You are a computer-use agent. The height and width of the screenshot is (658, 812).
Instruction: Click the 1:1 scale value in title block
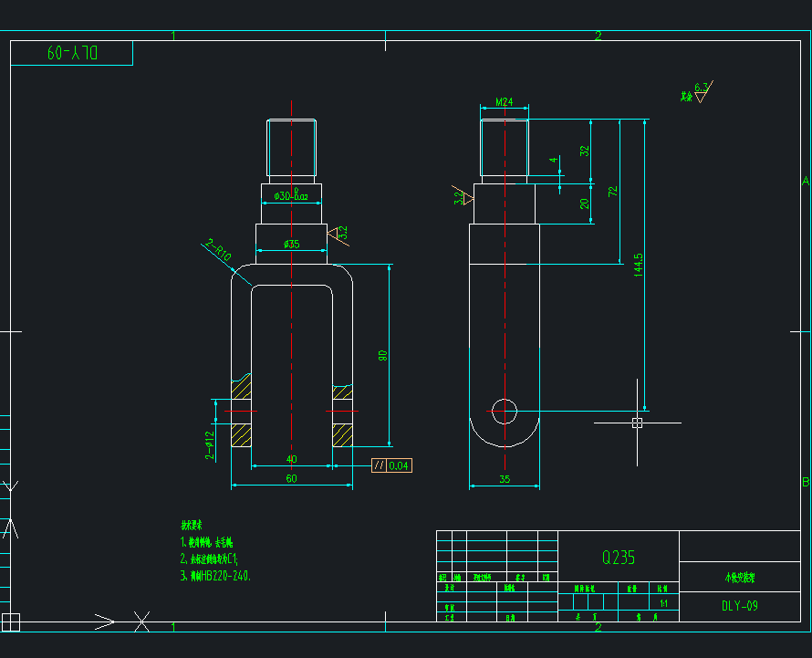(663, 603)
